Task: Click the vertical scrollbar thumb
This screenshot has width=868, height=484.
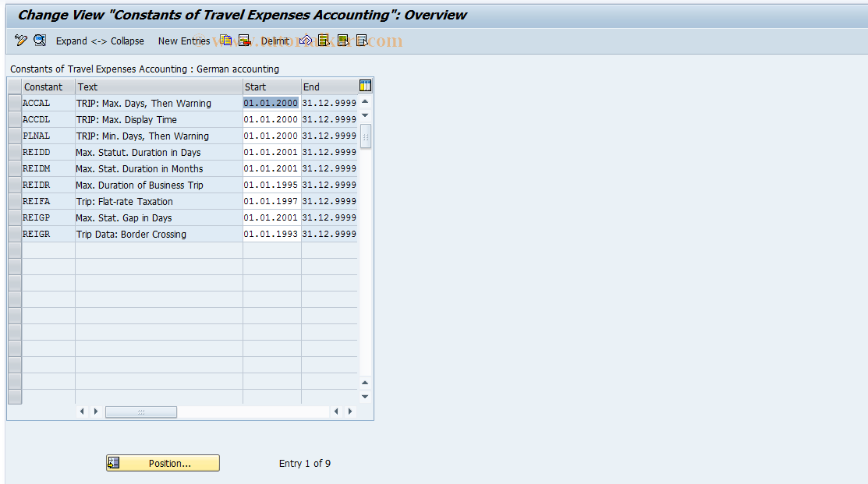Action: [365, 136]
